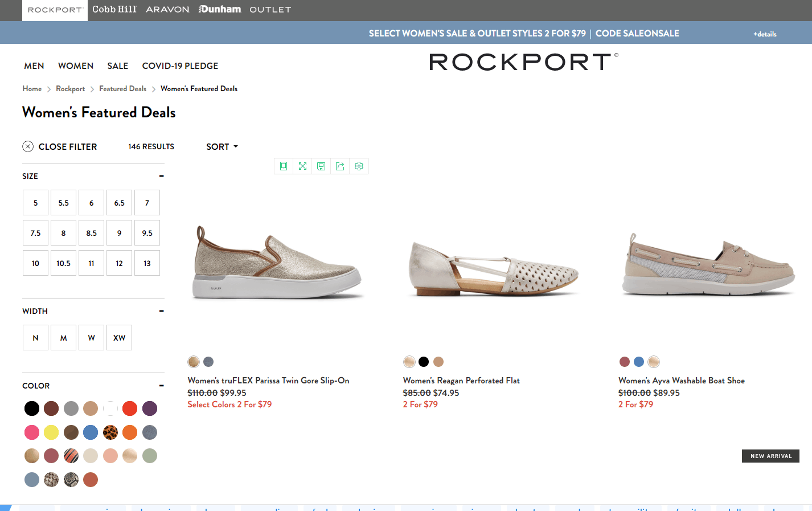Open Women's Ayva Washable Boat Shoe link
The height and width of the screenshot is (511, 812).
click(x=682, y=381)
